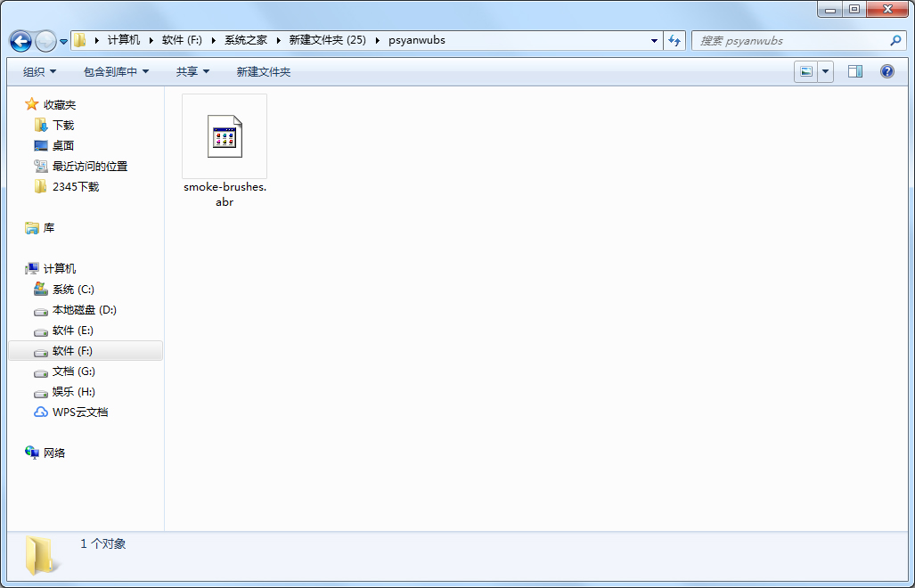Expand the address bar history dropdown
Viewport: 915px width, 588px height.
click(x=655, y=41)
